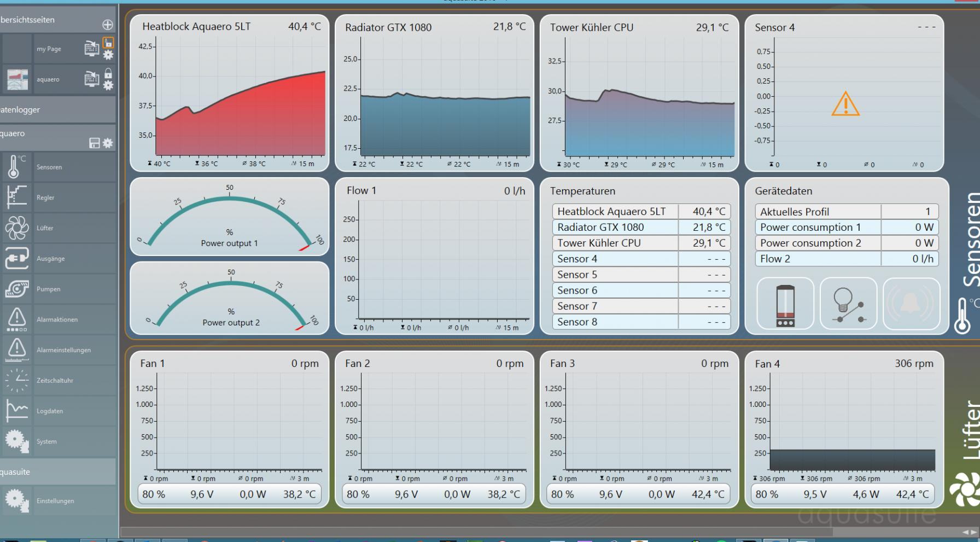Open the Ausgänge outputs icon

[x=16, y=259]
